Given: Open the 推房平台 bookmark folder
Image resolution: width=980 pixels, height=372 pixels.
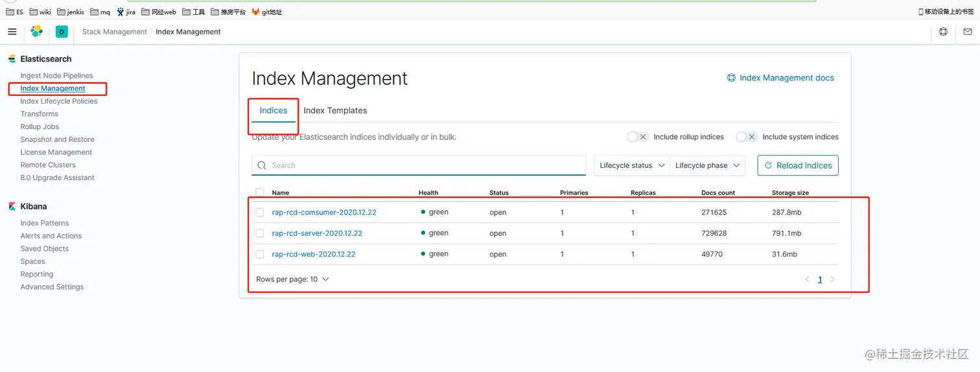Looking at the screenshot, I should (x=228, y=12).
